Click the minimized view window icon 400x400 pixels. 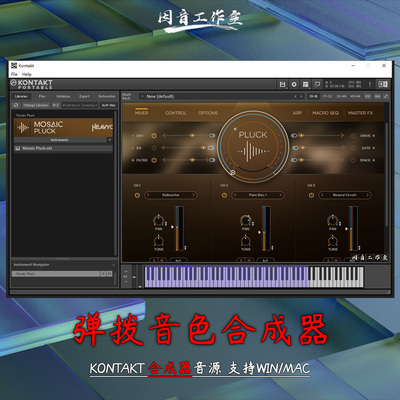point(317,85)
